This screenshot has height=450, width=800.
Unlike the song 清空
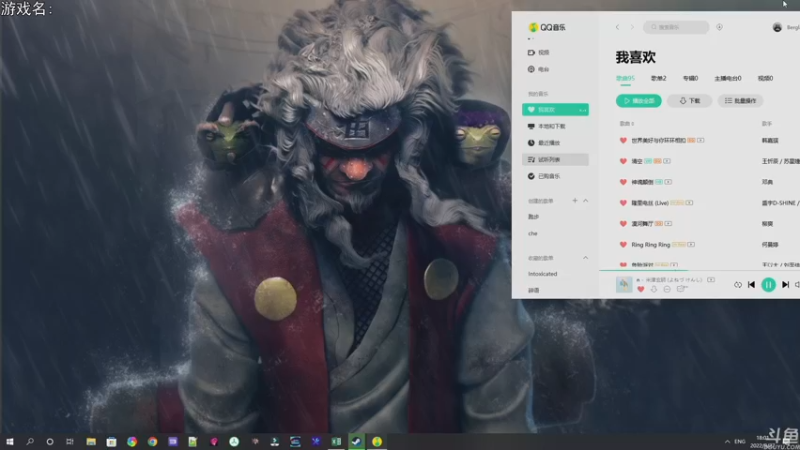coord(623,161)
